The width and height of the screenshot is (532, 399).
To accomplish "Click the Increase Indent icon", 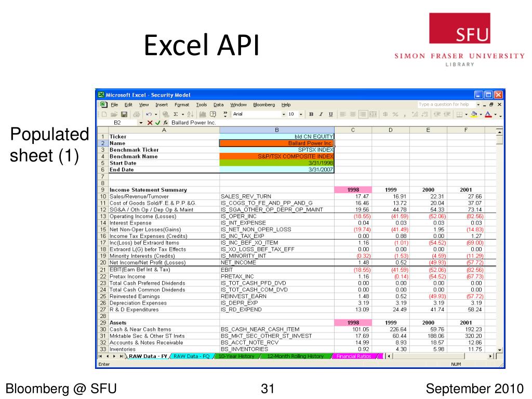I will [x=447, y=114].
